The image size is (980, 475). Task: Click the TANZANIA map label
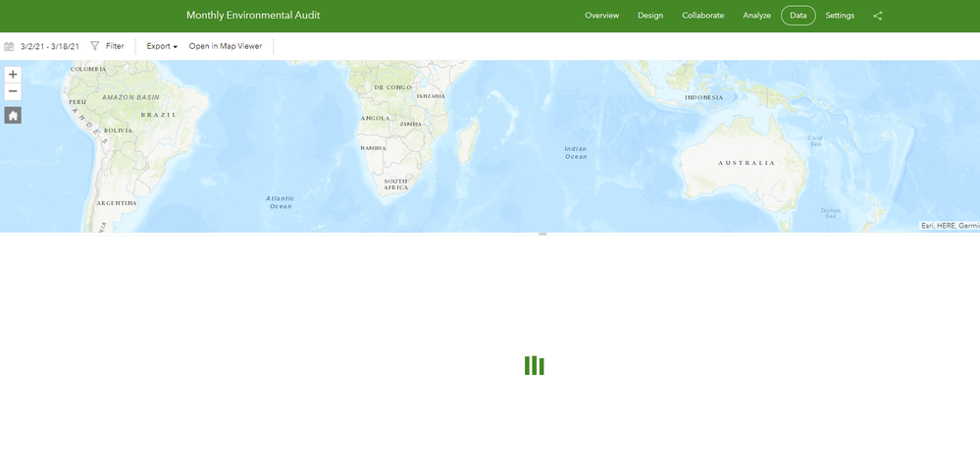[x=431, y=96]
